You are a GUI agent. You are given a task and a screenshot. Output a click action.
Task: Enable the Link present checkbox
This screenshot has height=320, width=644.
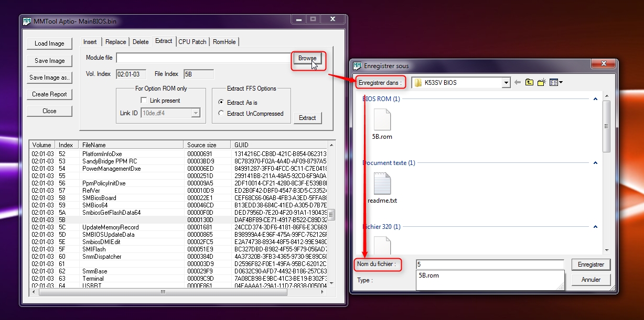coord(144,101)
